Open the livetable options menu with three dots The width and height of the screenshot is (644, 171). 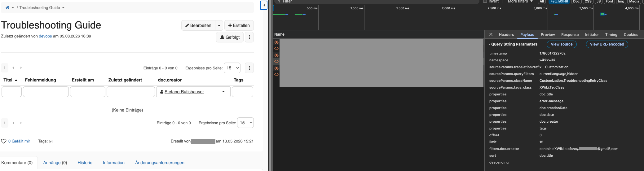[249, 68]
